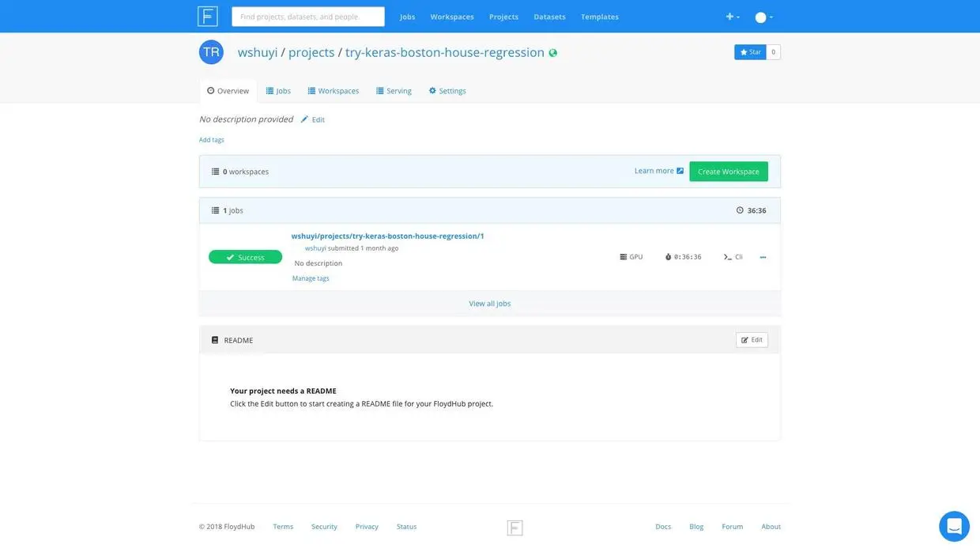The height and width of the screenshot is (552, 980).
Task: Click the Manage tags link
Action: (x=311, y=278)
